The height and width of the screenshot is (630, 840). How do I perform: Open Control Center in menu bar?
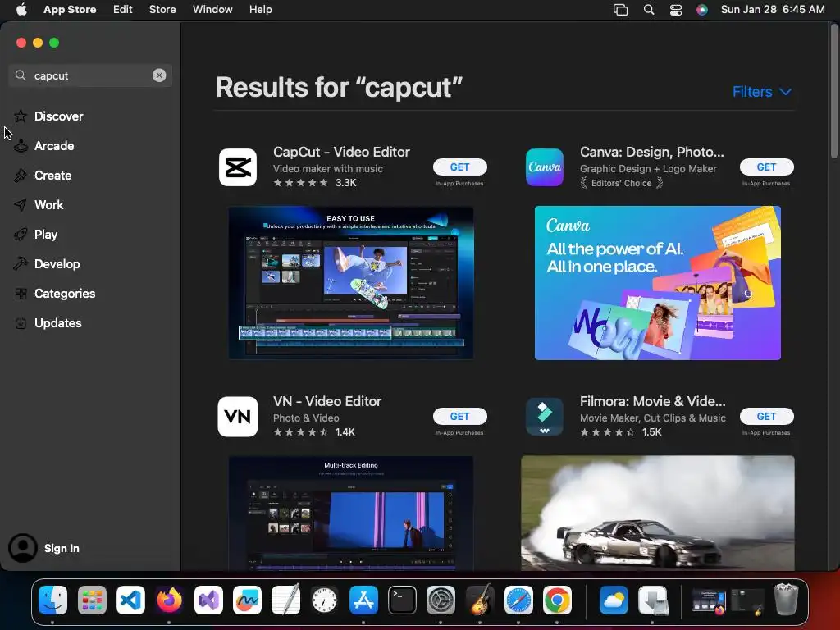pos(676,10)
